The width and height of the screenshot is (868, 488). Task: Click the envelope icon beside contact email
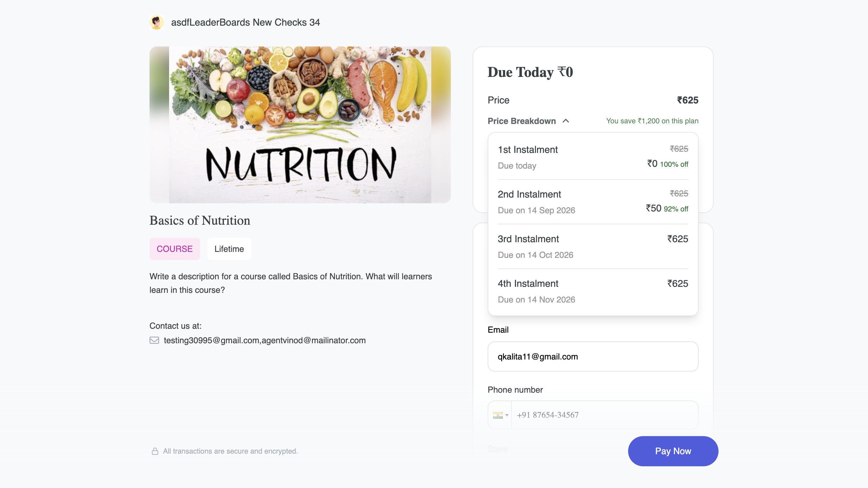click(154, 340)
